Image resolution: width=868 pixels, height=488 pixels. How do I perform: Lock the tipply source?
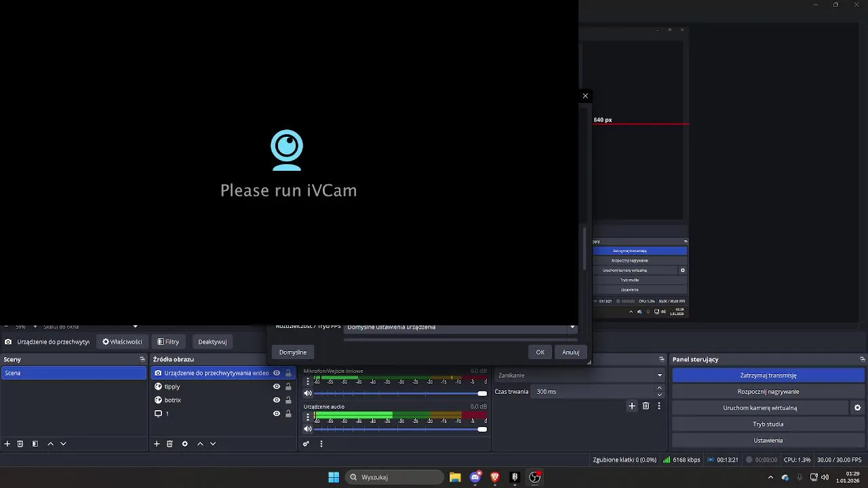(x=288, y=386)
